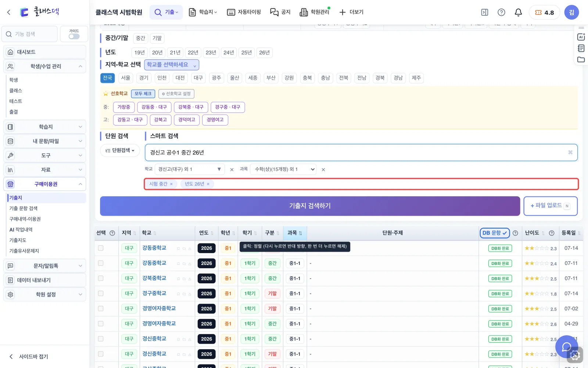Check the first 경명여자중학교 row checkbox

[101, 308]
